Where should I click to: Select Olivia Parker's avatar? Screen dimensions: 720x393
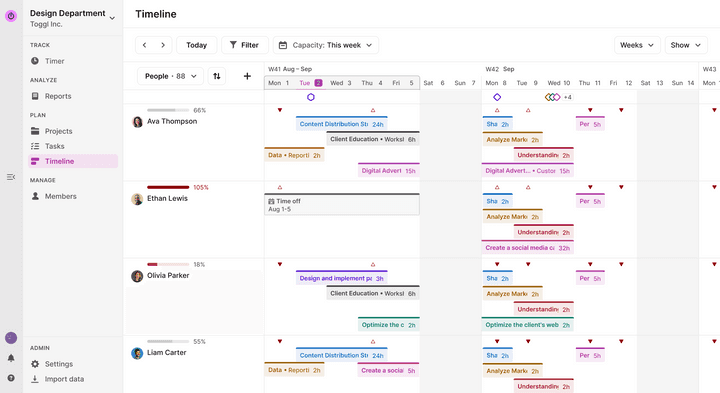(x=137, y=276)
